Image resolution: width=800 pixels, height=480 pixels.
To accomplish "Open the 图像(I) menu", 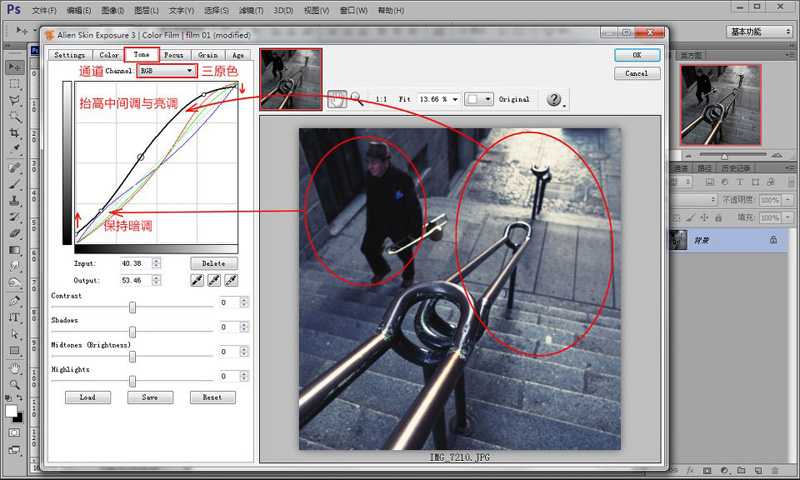I will click(x=112, y=10).
